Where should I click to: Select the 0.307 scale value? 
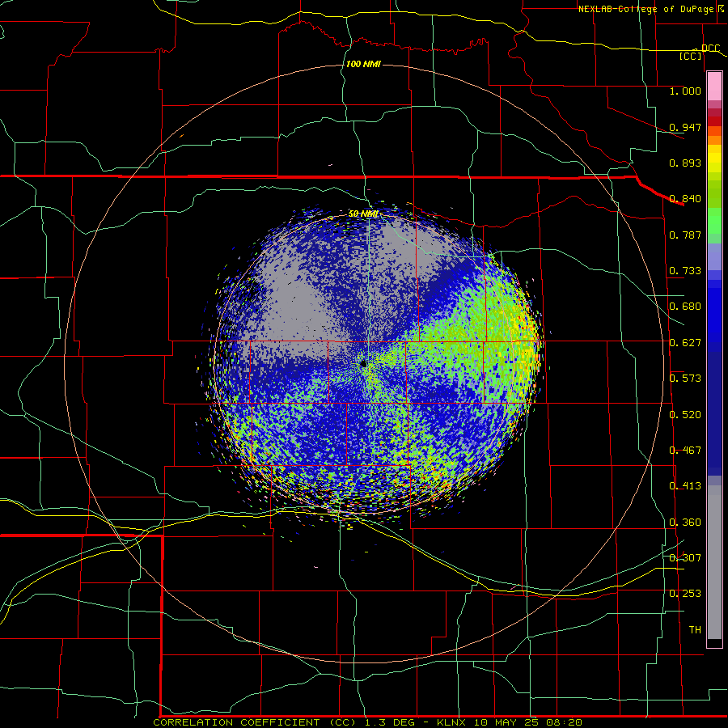[x=685, y=558]
